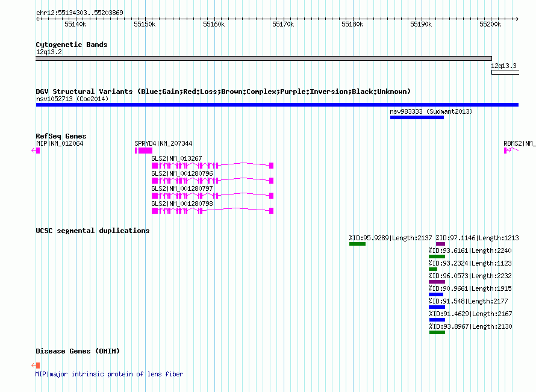Click the nsv983333 (Sudmant2013) label
536x392 pixels.
tap(431, 111)
